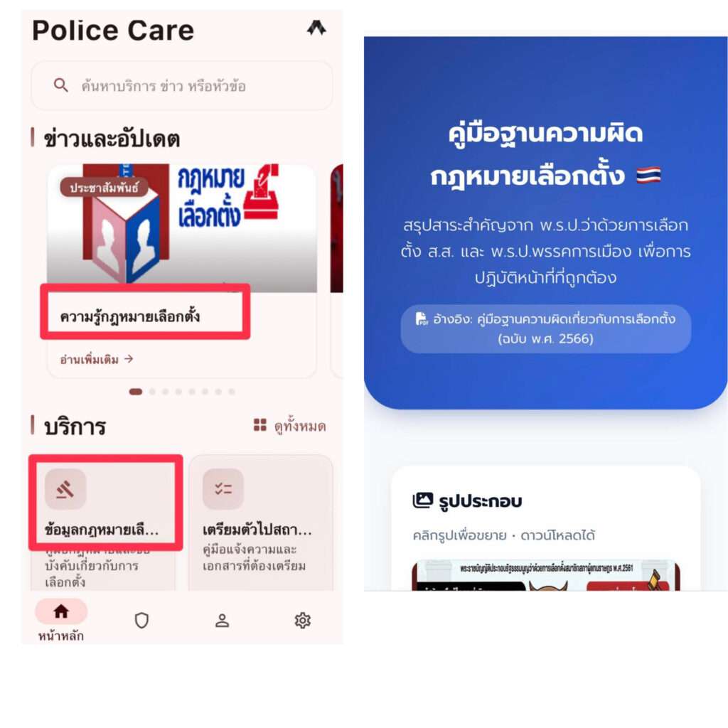This screenshot has height=728, width=728.
Task: Tap the ประชาสัมพันธ์ tag badge
Action: point(104,187)
